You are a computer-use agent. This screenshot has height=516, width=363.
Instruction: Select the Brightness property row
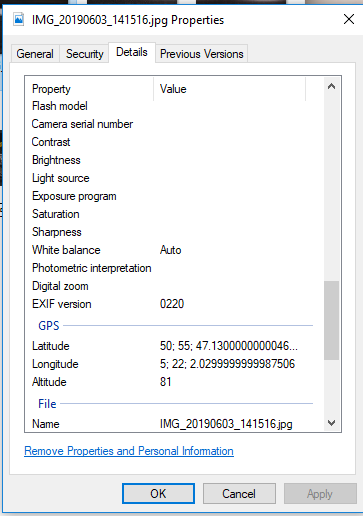(x=173, y=160)
